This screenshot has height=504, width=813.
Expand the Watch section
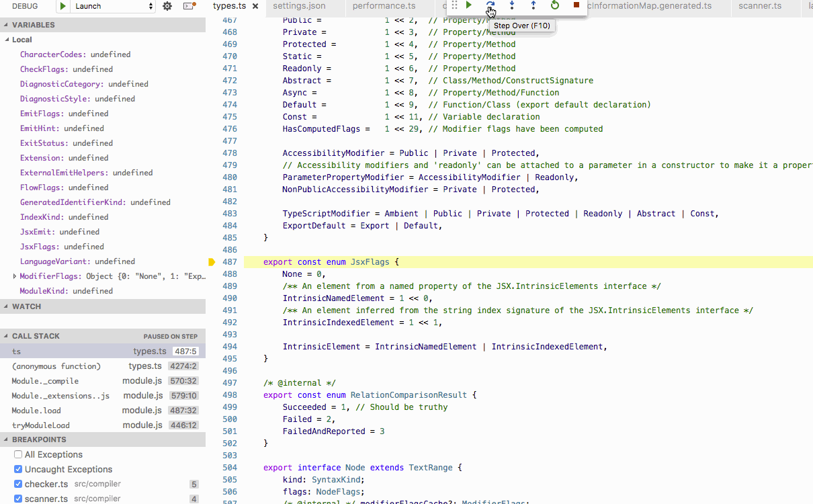coord(27,306)
